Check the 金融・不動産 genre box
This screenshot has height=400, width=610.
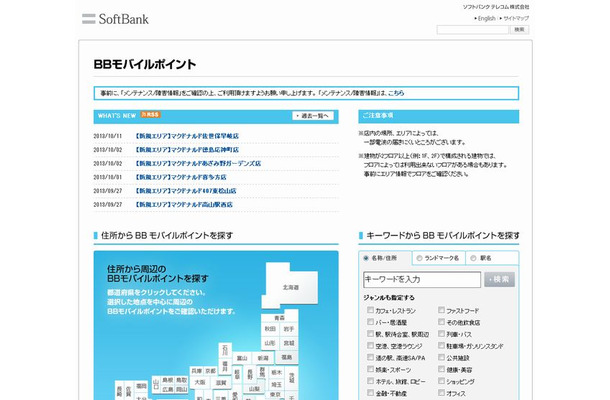point(370,393)
